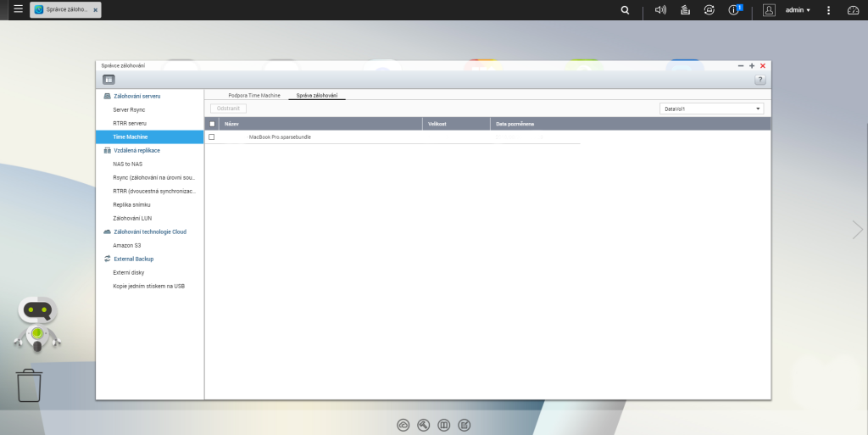868x435 pixels.
Task: Close the Správce zálohování window
Action: (763, 66)
